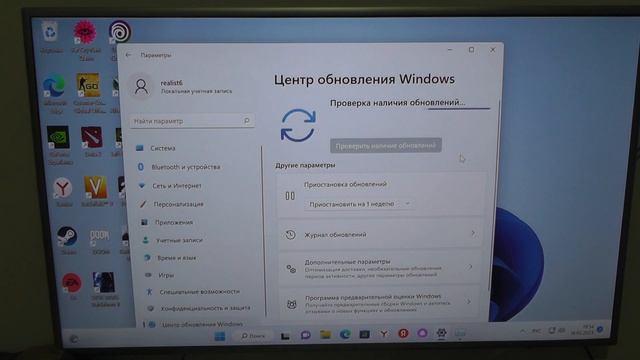The height and width of the screenshot is (360, 640).
Task: Open the Chat app on the taskbar
Action: [x=305, y=335]
